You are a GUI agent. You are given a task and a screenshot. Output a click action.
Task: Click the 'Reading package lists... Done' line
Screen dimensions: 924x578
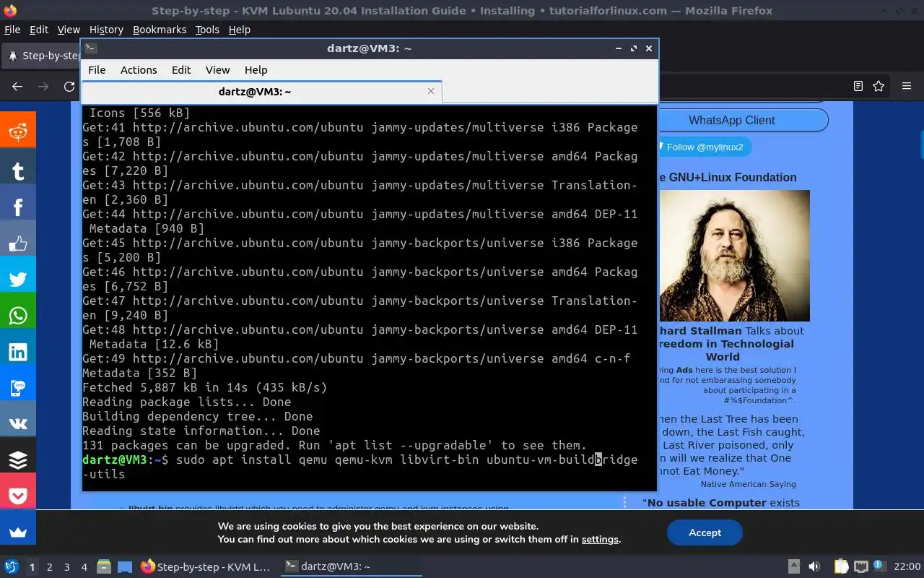(x=187, y=402)
